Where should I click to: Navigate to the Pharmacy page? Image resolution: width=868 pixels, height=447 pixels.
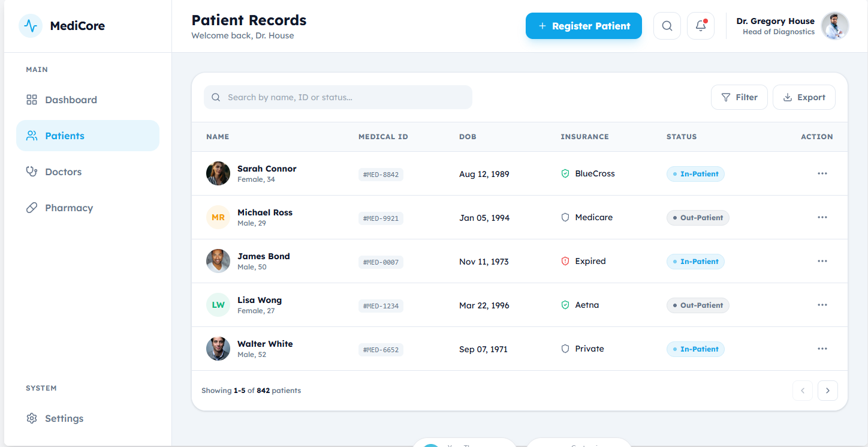tap(68, 208)
